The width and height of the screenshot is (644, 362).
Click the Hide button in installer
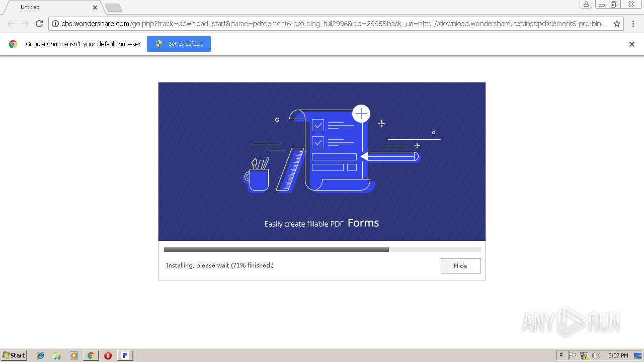coord(460,265)
